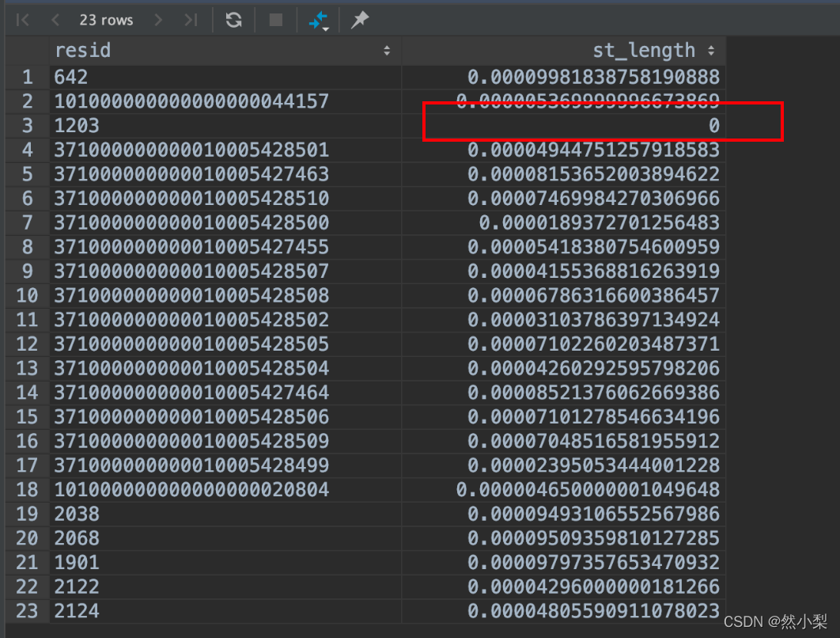Pin the result tab with pin icon
Screen dimensions: 840x638
[360, 20]
